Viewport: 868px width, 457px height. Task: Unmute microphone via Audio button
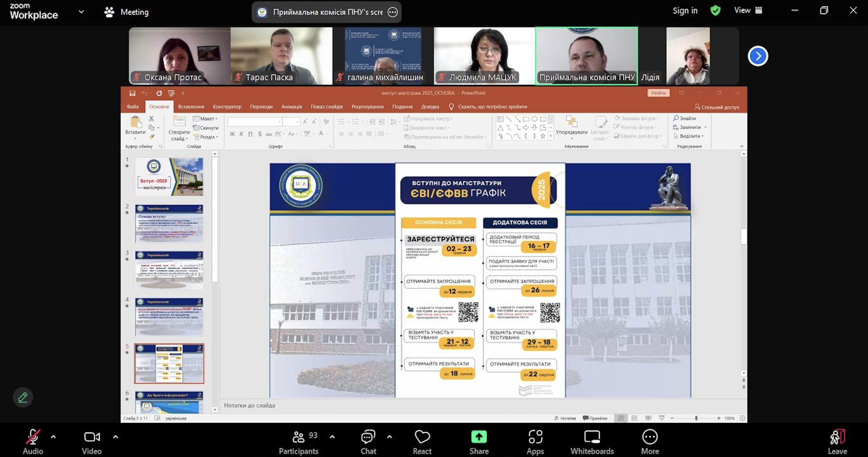click(x=33, y=437)
